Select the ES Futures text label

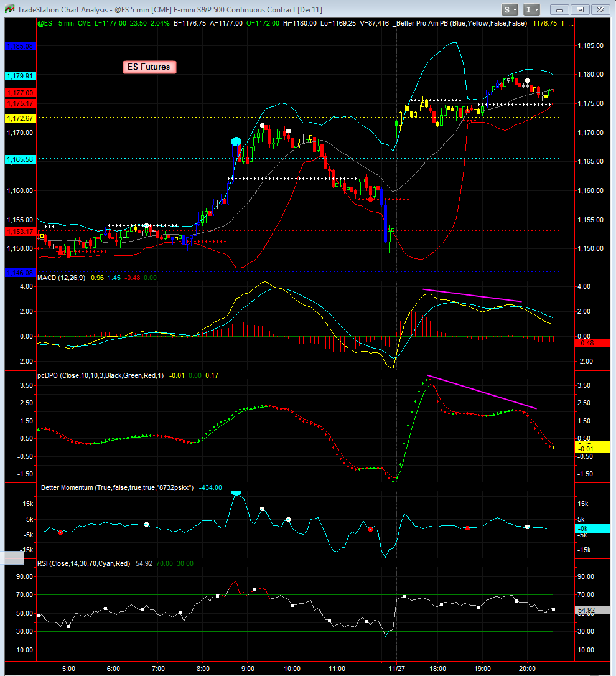coord(149,67)
